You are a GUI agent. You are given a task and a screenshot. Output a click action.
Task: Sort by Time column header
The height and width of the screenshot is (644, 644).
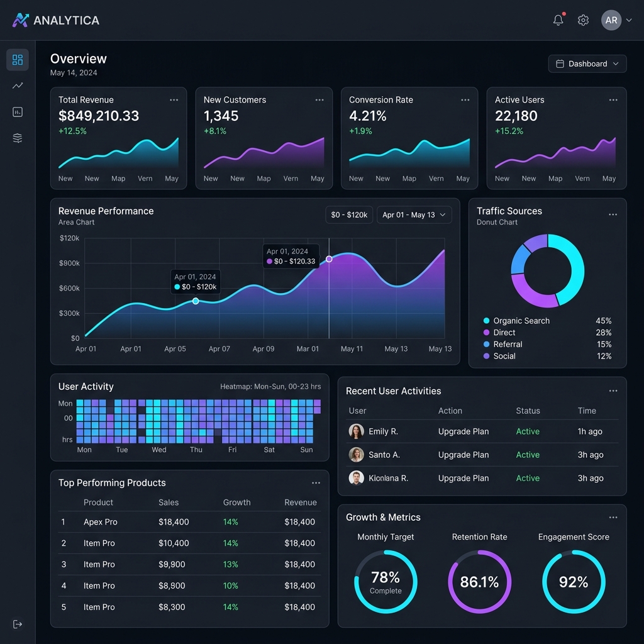pos(587,411)
